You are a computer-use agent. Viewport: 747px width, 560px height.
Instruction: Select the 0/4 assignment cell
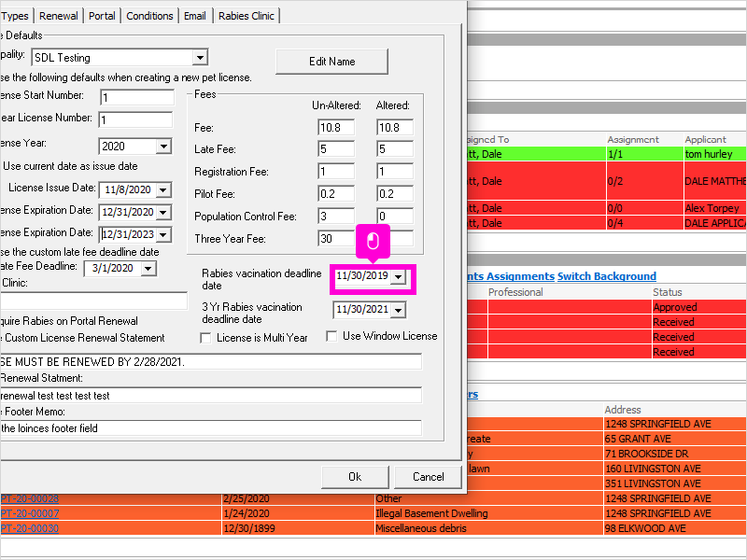click(644, 223)
